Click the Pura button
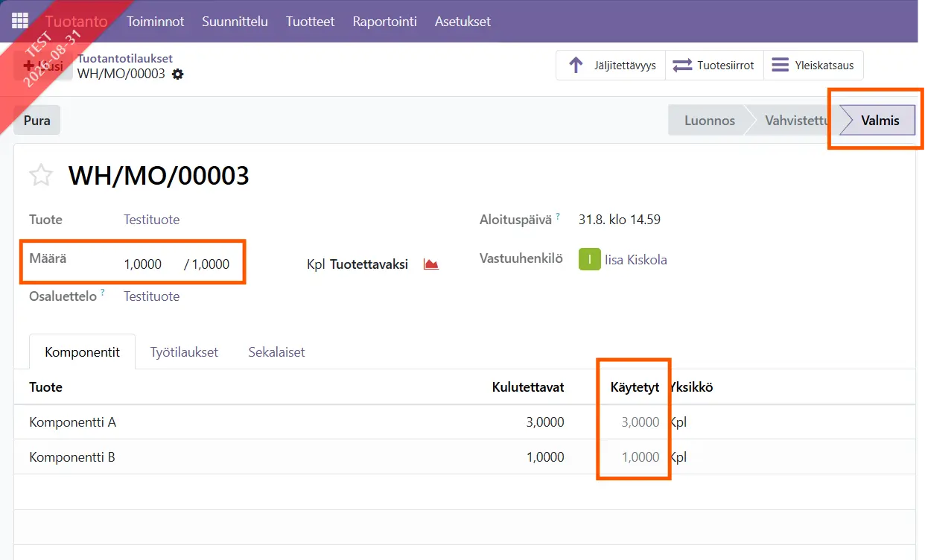 click(37, 120)
